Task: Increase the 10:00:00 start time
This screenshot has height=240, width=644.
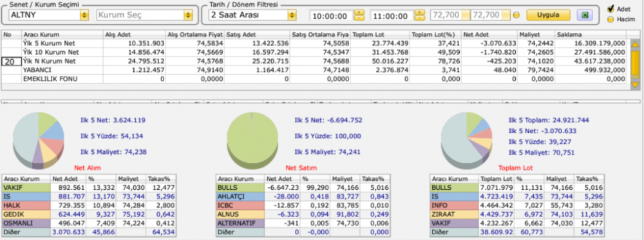Action: (359, 13)
